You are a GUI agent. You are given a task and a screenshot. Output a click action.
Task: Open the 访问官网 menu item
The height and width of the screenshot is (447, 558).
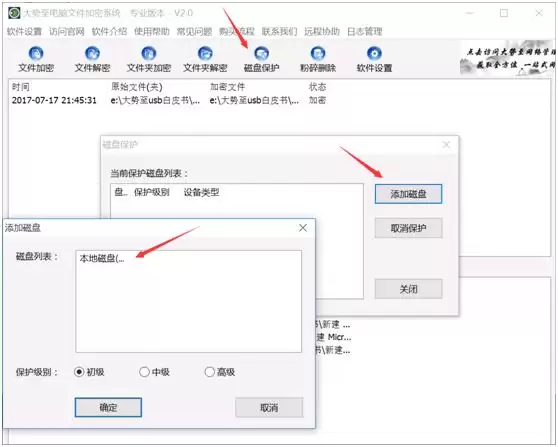[67, 32]
